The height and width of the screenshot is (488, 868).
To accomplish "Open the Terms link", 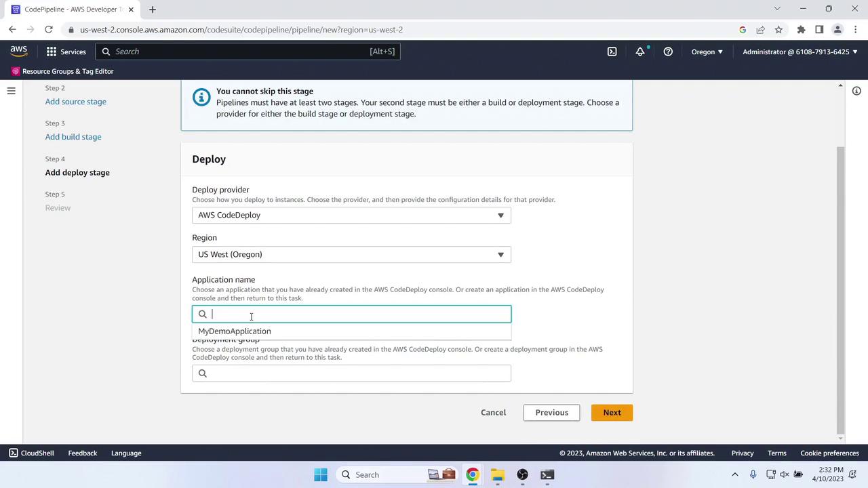I will (x=777, y=453).
